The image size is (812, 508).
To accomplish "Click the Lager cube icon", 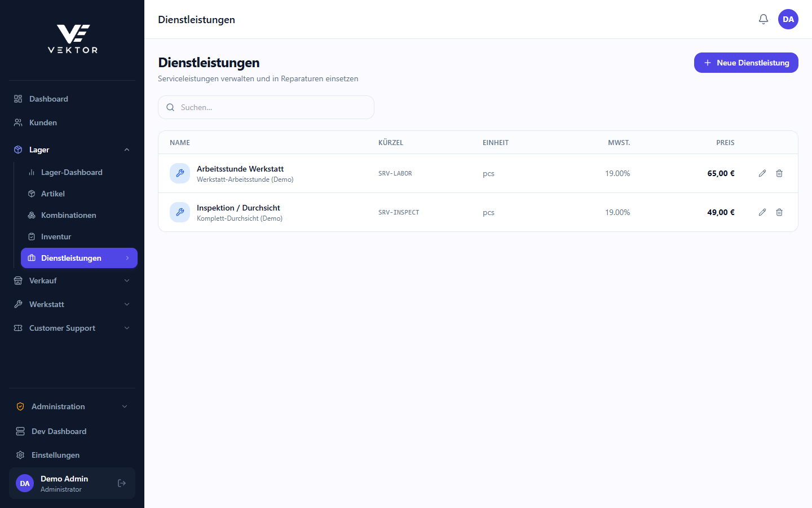I will pyautogui.click(x=18, y=150).
